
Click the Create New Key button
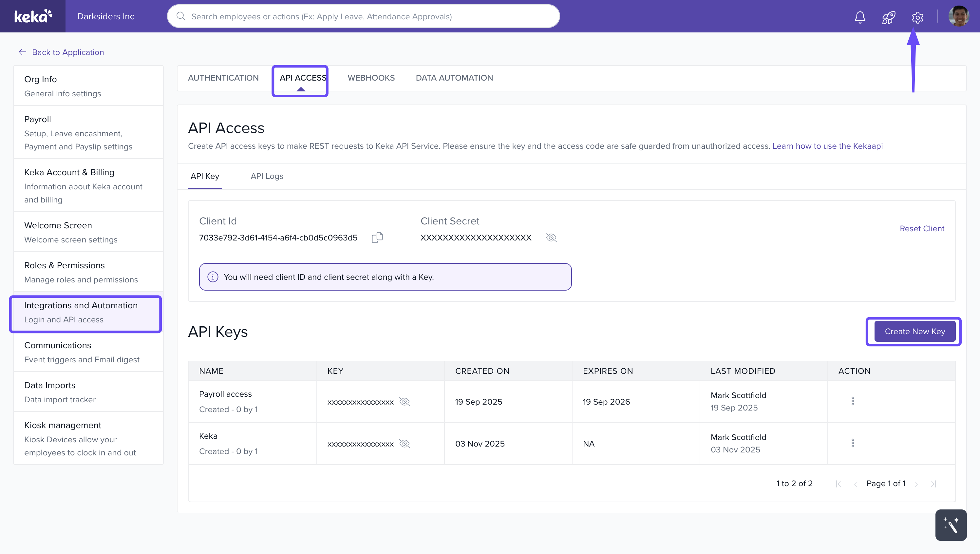click(914, 332)
